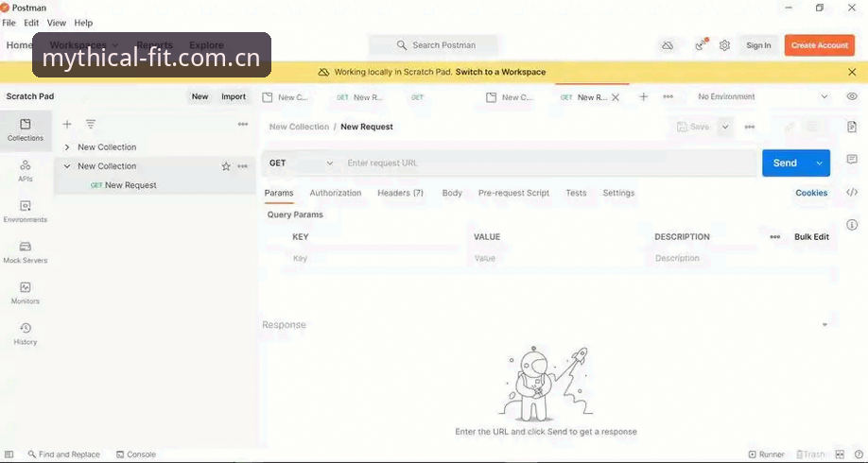868x463 pixels.
Task: Click the New button in Scratch Pad
Action: pyautogui.click(x=200, y=96)
